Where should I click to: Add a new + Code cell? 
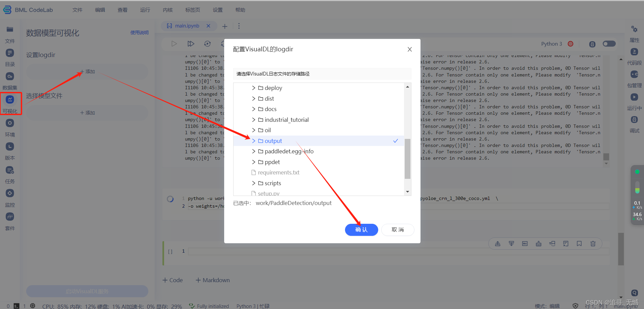(x=172, y=280)
